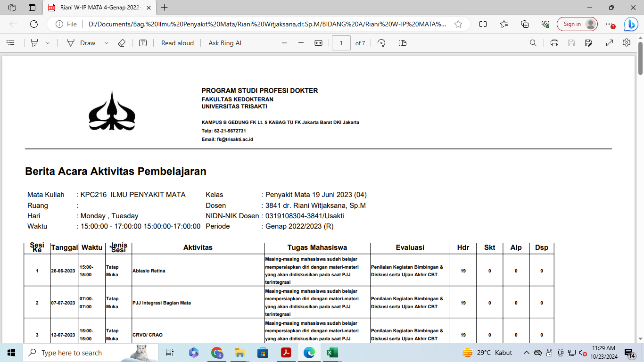The height and width of the screenshot is (362, 644).
Task: Click the Berita Acara Aktivitas Pembelajaran heading
Action: [x=116, y=171]
